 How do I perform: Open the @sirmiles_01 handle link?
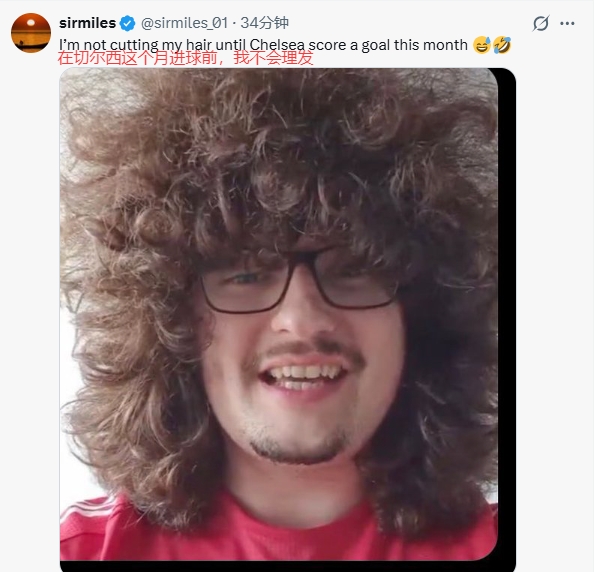[184, 23]
